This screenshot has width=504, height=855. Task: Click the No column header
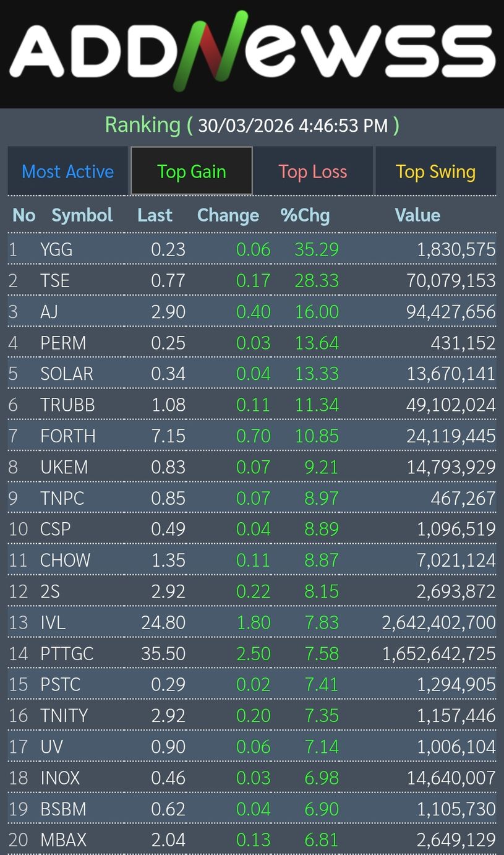[x=24, y=215]
